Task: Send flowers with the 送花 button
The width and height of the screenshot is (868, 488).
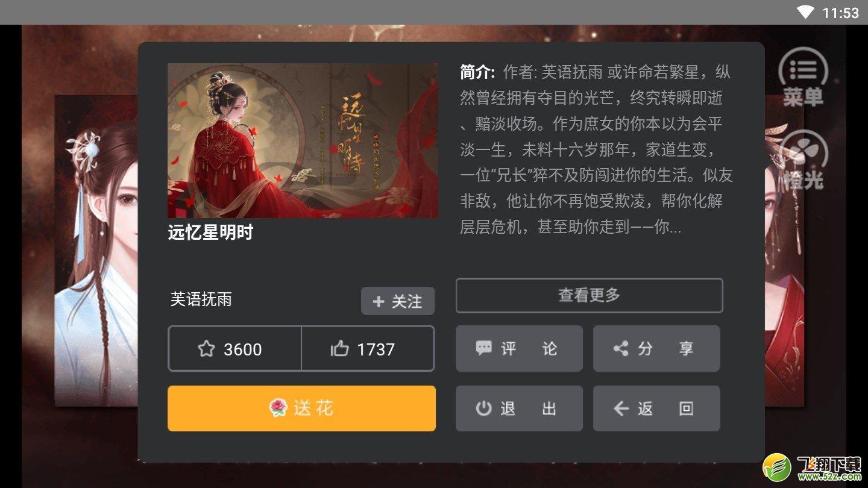Action: (x=301, y=408)
